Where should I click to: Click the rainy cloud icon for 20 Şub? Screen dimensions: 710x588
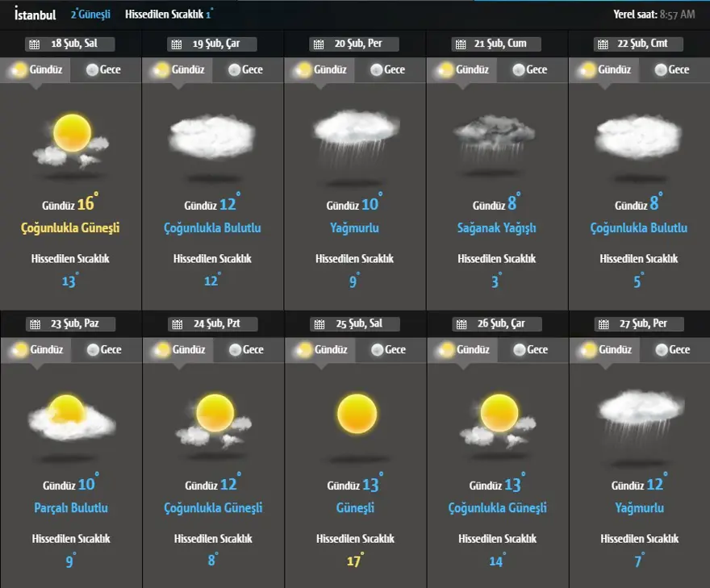pos(356,133)
